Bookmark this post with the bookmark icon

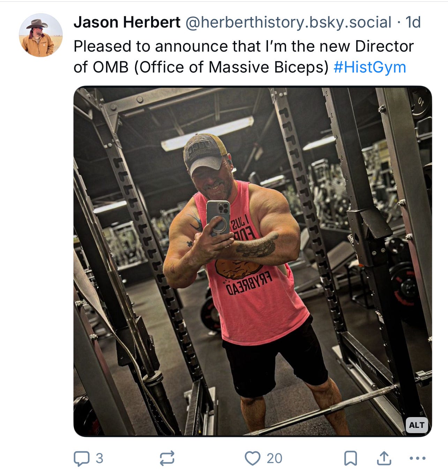[x=351, y=458]
